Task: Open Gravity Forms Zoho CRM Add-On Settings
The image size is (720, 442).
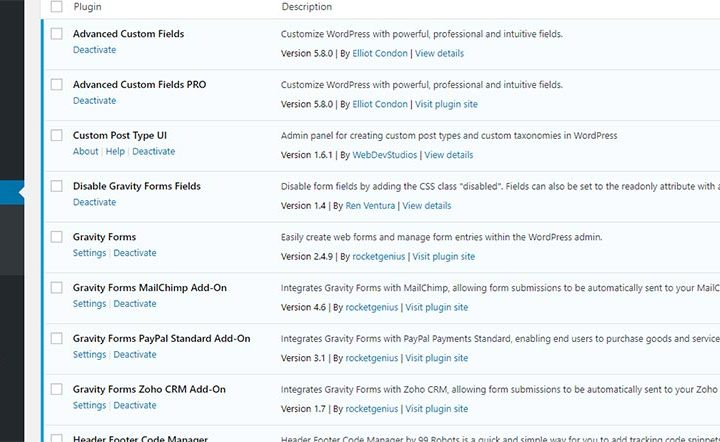Action: click(x=89, y=405)
